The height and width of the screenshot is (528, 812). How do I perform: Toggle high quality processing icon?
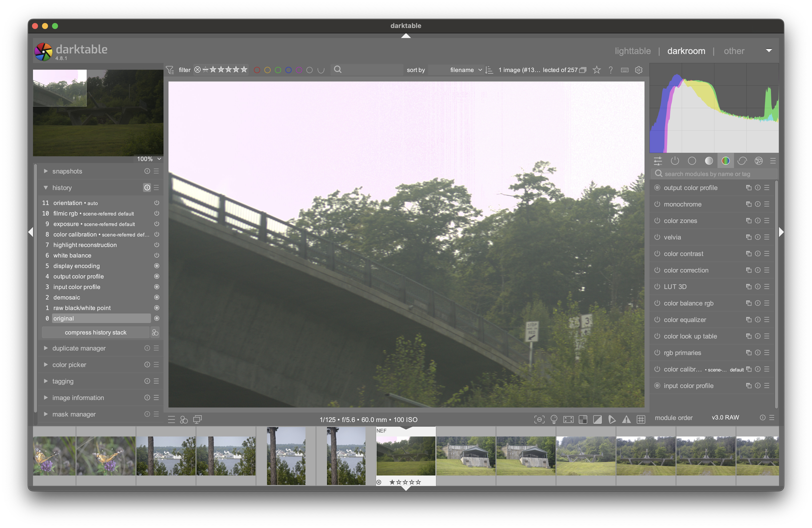point(568,419)
